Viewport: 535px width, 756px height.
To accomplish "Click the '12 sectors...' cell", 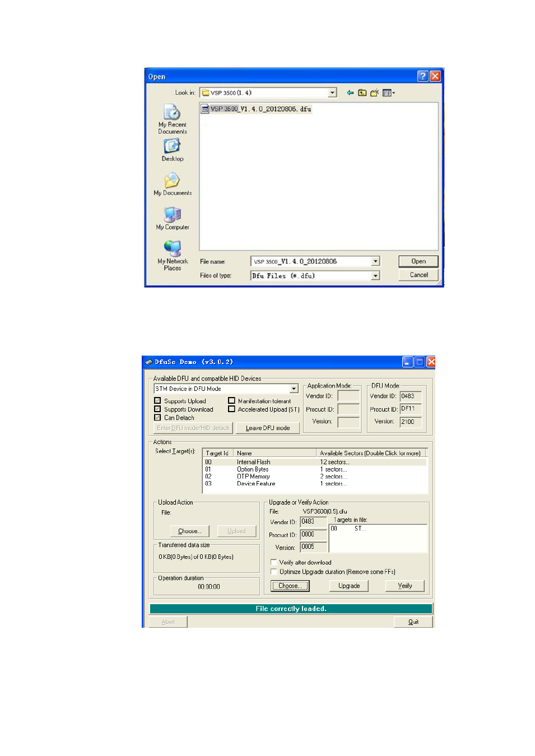I will click(334, 462).
